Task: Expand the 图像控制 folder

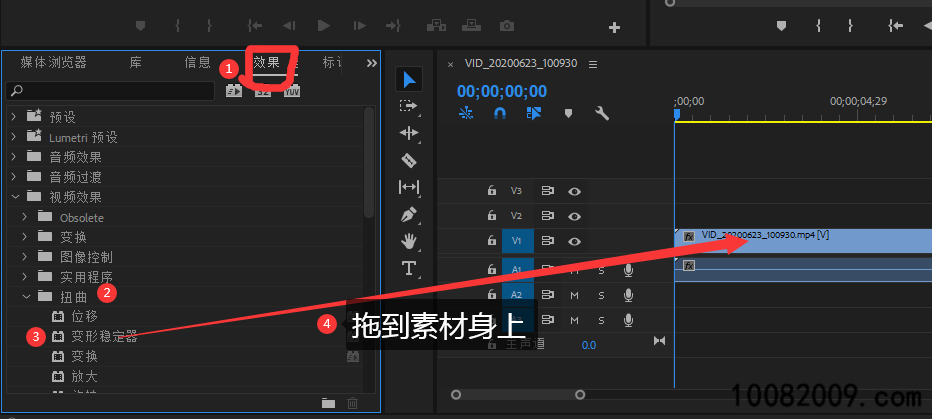Action: [25, 257]
